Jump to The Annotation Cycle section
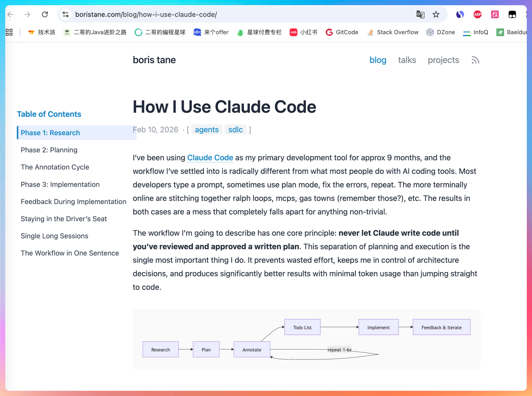 coord(55,167)
